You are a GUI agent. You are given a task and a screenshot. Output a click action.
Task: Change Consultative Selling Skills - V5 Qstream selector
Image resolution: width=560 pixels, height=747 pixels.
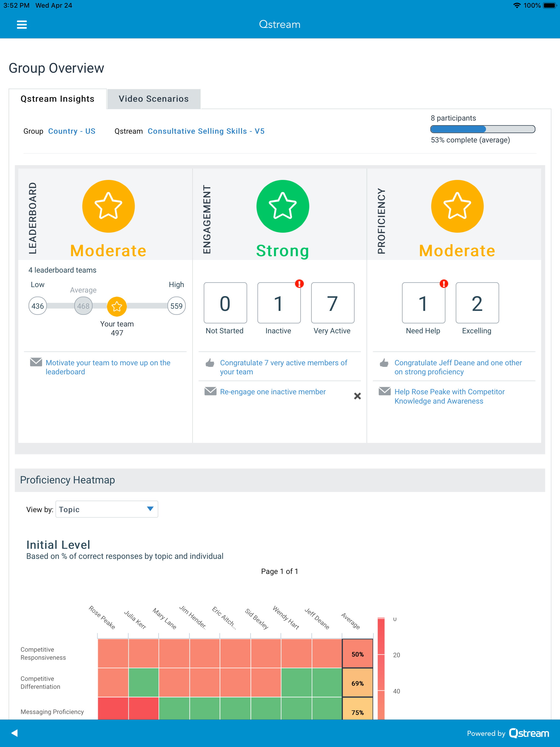[x=206, y=131]
